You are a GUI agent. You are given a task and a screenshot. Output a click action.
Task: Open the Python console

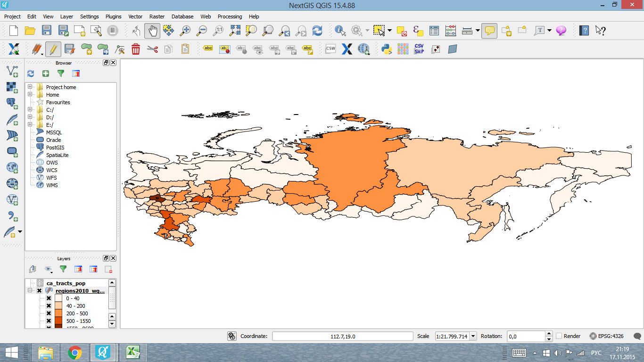pos(387,49)
